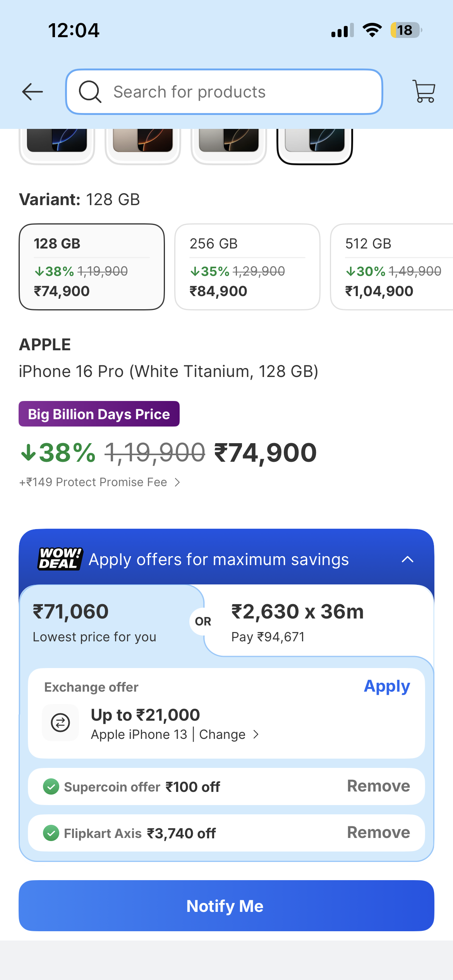Select the 128 GB variant option
Image resolution: width=453 pixels, height=980 pixels.
click(x=92, y=267)
